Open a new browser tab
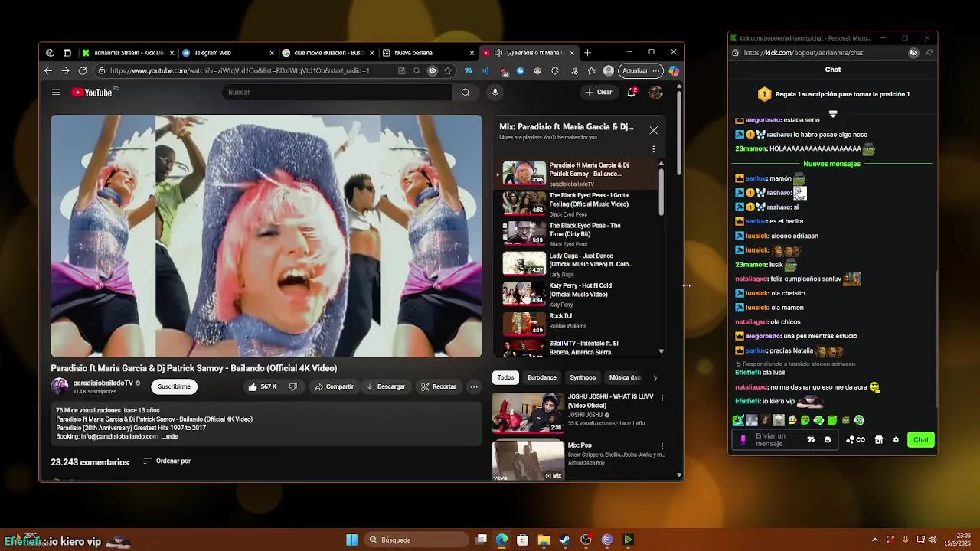This screenshot has width=980, height=551. [x=587, y=53]
